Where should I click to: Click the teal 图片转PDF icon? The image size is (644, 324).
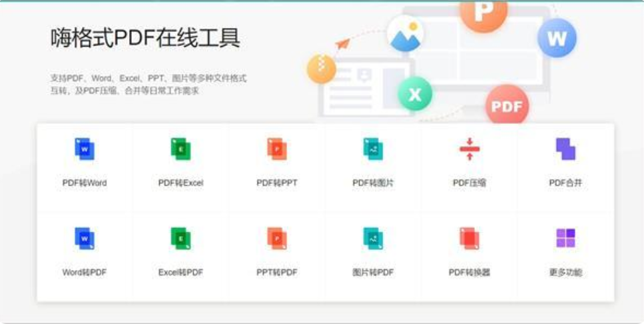tap(373, 238)
